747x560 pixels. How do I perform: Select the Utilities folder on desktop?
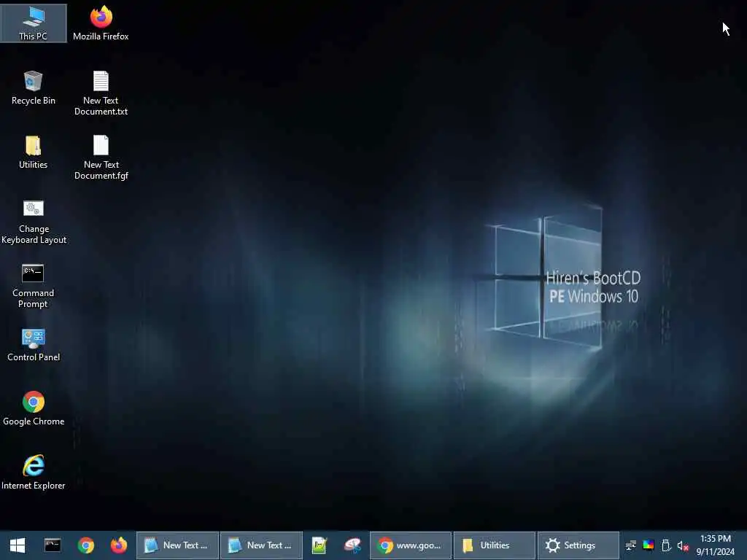(x=34, y=152)
